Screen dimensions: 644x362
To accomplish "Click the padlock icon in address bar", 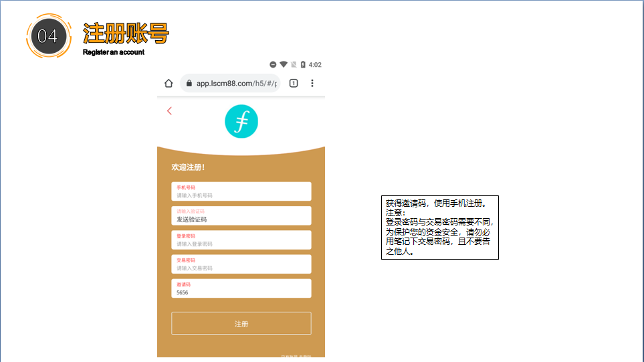I will (x=189, y=84).
